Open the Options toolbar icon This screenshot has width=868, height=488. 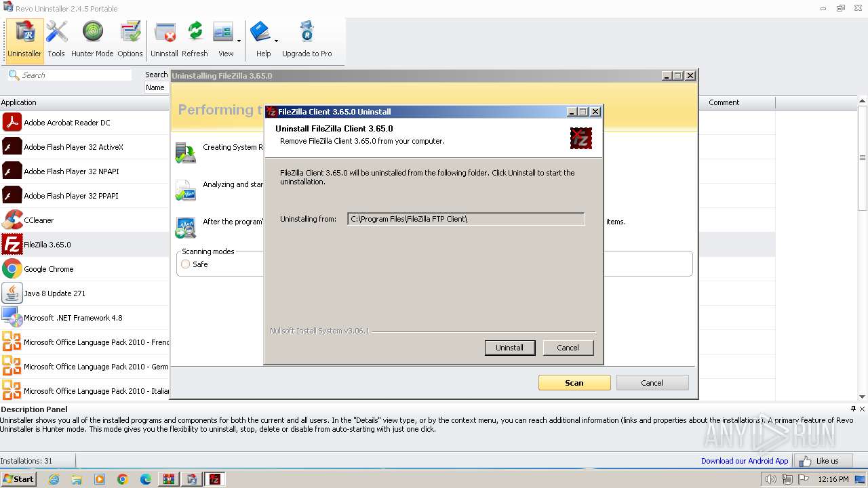130,39
